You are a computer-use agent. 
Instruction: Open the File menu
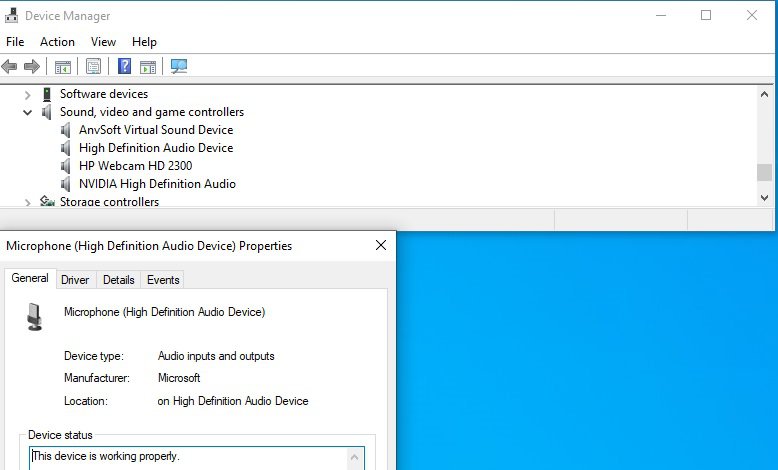pos(15,42)
